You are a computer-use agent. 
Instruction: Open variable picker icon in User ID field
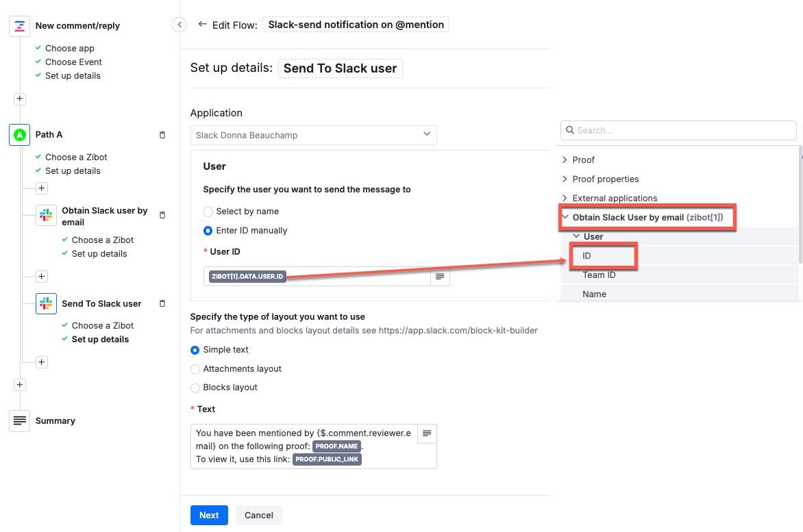coord(440,277)
